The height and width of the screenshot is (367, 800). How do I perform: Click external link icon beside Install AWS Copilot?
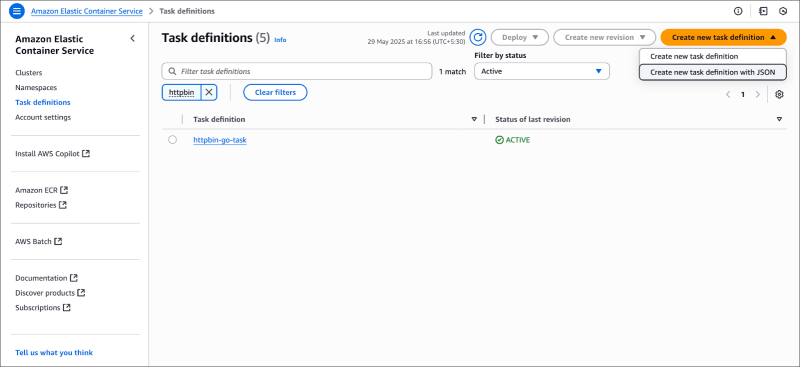click(x=86, y=153)
